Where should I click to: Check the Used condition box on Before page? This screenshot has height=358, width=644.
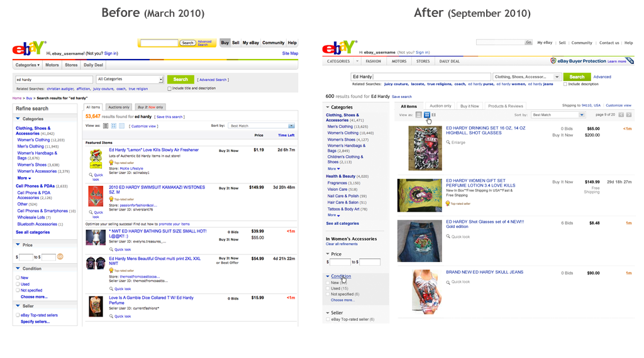pyautogui.click(x=18, y=284)
